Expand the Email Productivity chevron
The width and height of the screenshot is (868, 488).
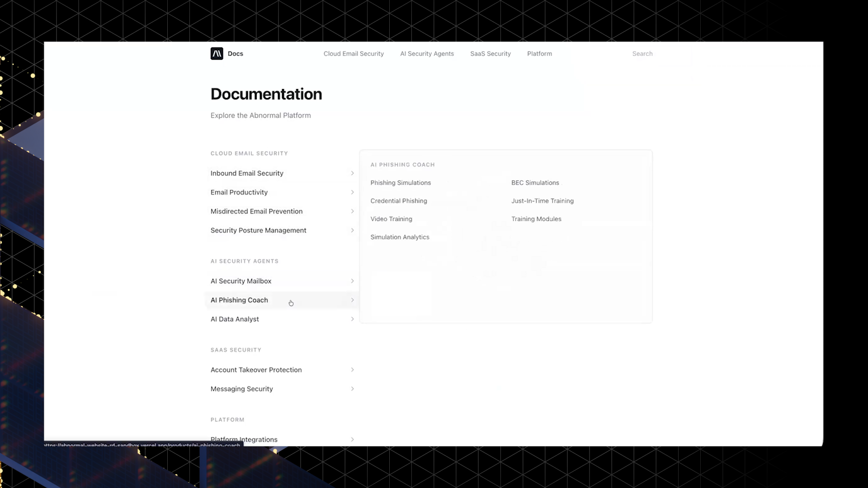(352, 192)
